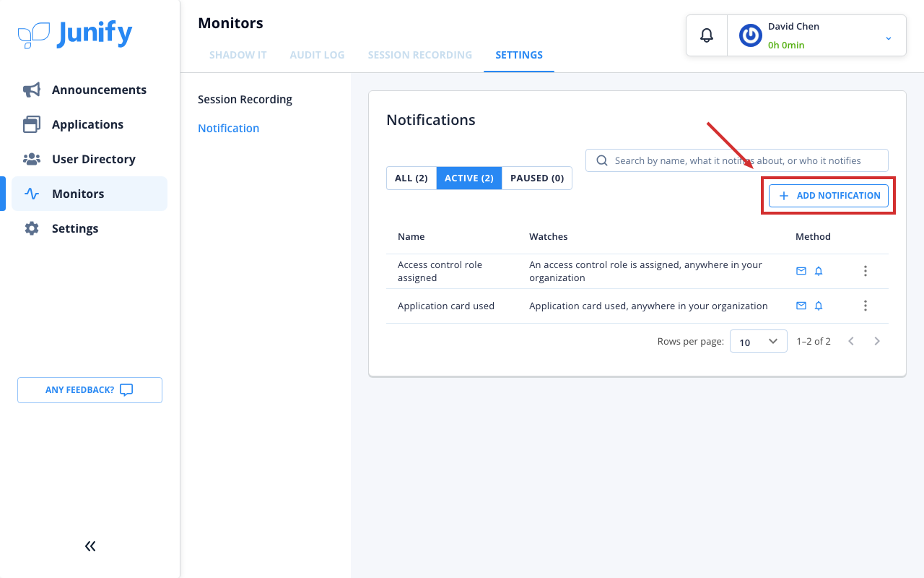Filter notifications by Active (2)

tap(469, 178)
